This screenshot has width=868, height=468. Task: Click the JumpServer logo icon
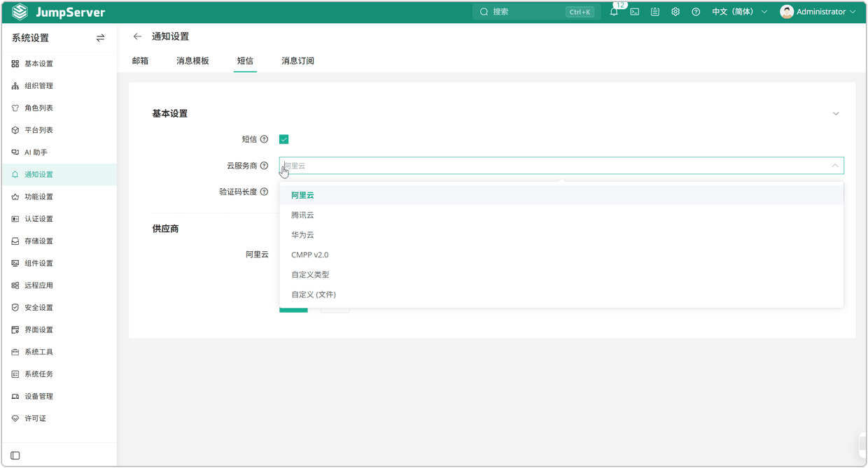(20, 12)
